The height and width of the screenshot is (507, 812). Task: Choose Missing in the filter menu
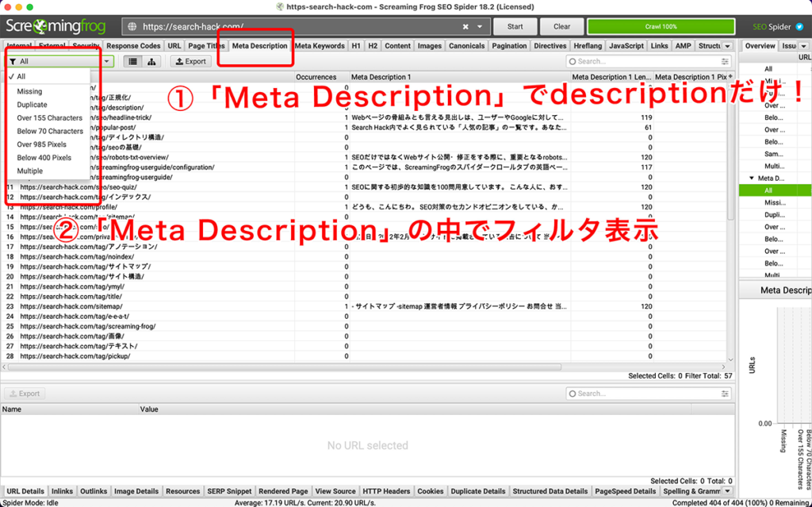29,91
